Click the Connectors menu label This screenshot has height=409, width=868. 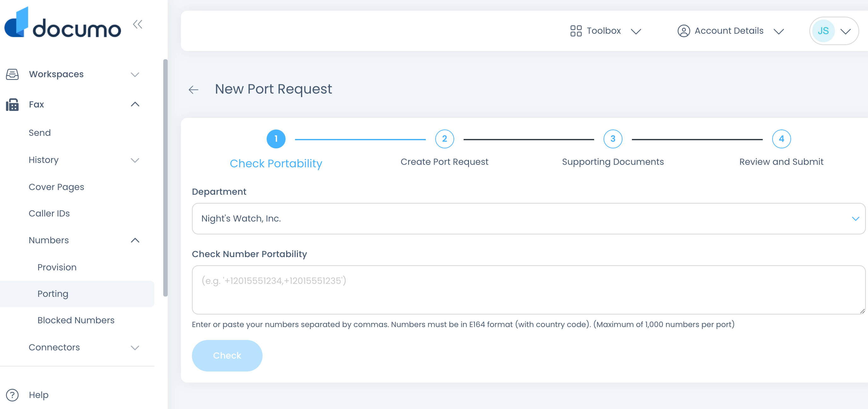coord(54,347)
